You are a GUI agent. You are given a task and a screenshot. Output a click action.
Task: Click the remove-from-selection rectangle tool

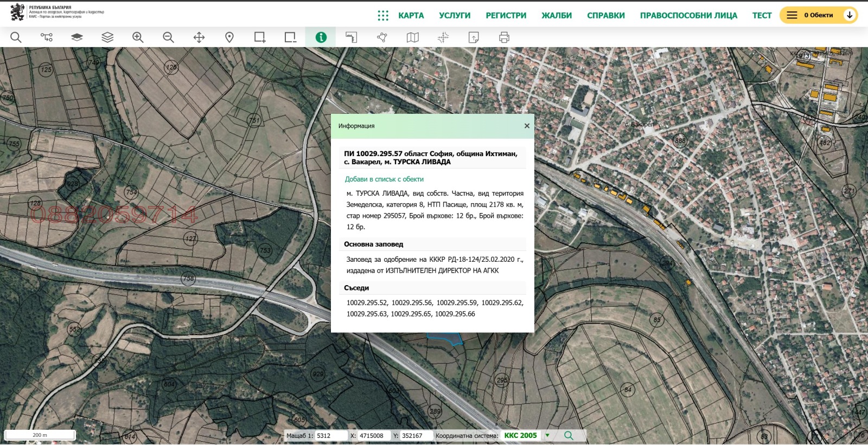290,37
